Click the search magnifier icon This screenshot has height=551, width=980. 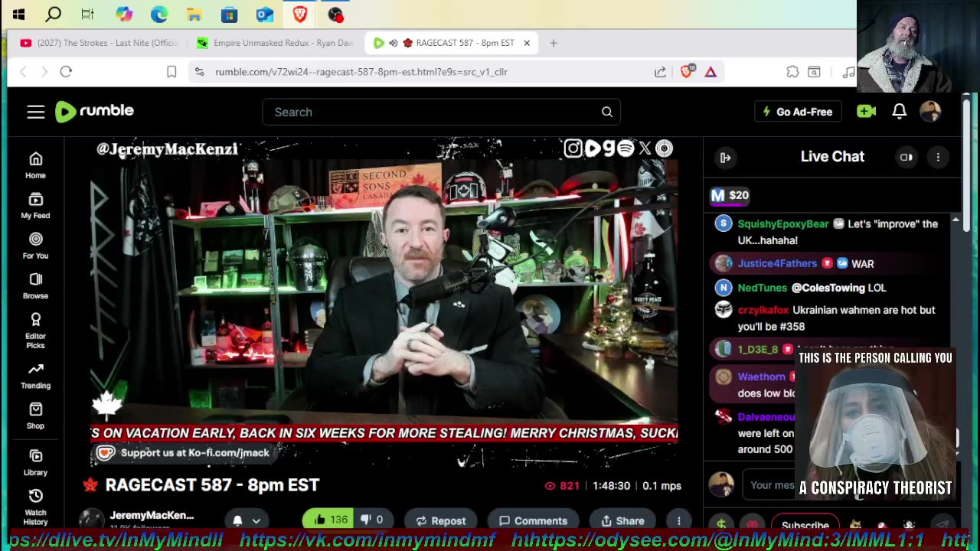[607, 112]
